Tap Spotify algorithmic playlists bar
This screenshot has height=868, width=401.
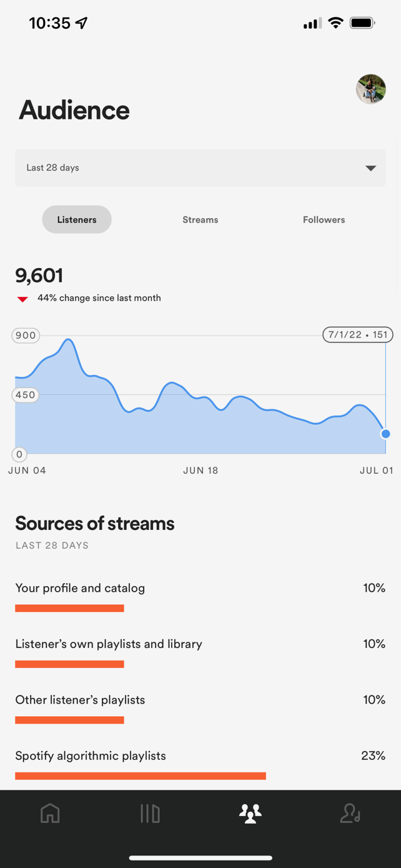point(141,776)
